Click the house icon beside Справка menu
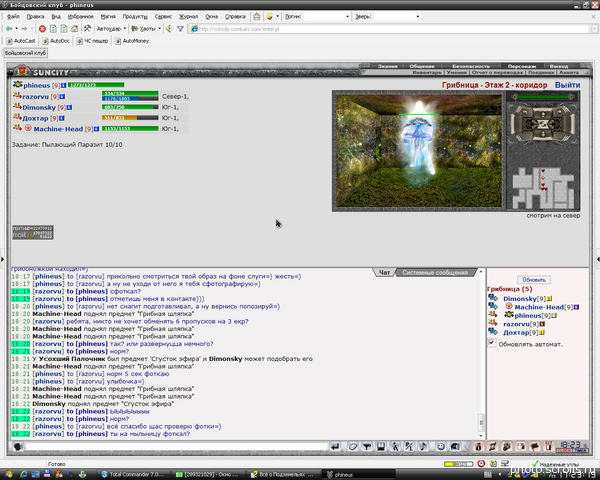The width and height of the screenshot is (600, 480). pos(257,16)
